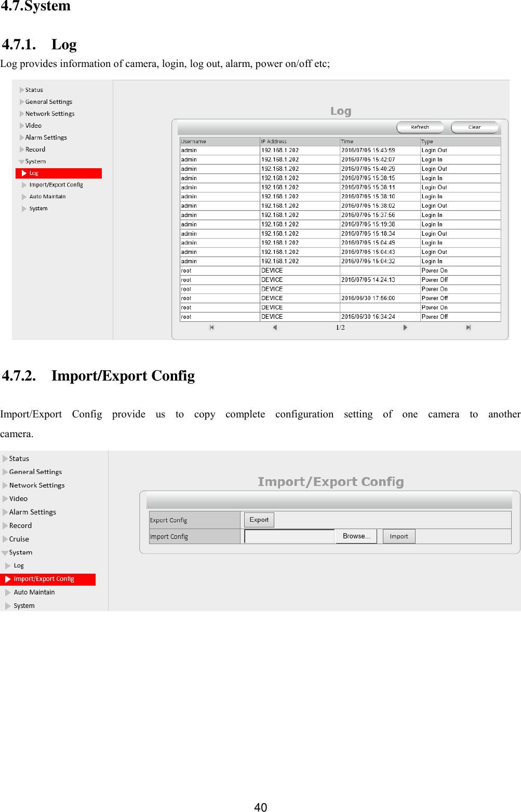Go to previous page of log entries

[274, 328]
